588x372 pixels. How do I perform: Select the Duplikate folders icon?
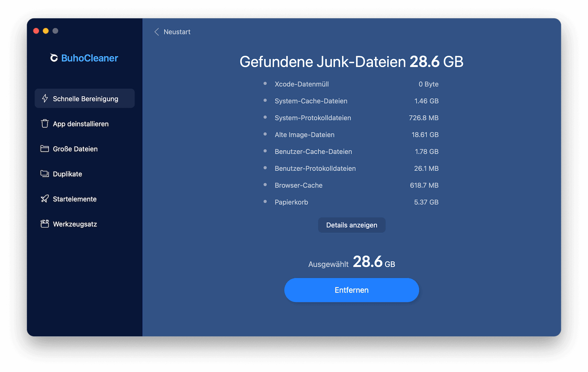click(44, 174)
